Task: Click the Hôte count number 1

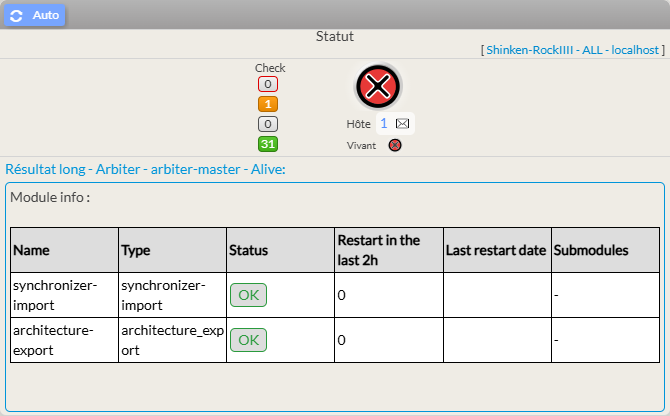Action: (x=383, y=123)
